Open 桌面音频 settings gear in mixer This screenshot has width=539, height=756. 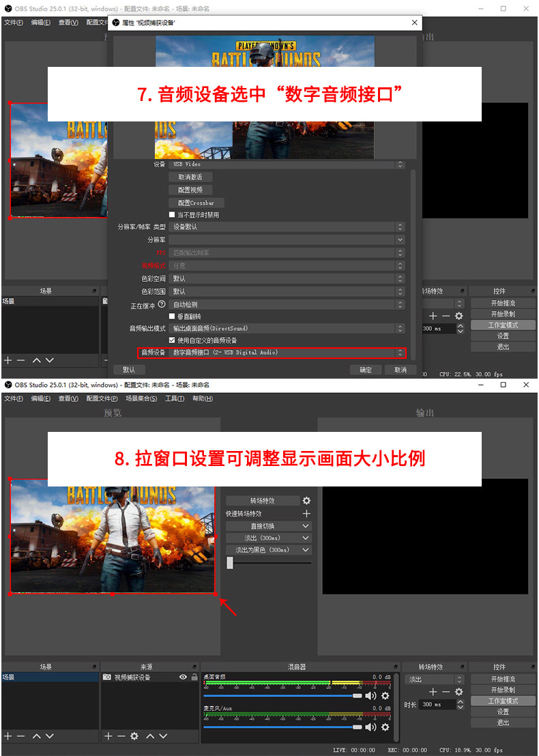click(385, 696)
